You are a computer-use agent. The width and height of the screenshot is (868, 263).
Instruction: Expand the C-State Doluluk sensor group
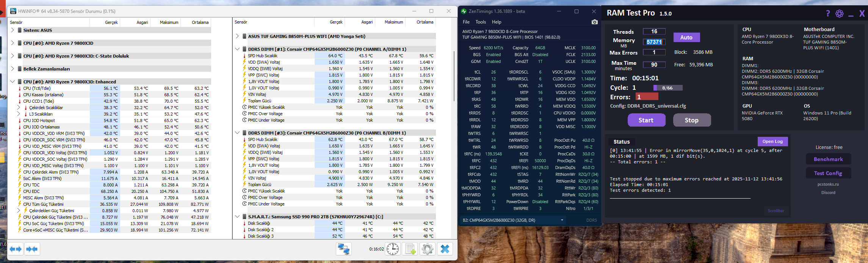coord(13,56)
